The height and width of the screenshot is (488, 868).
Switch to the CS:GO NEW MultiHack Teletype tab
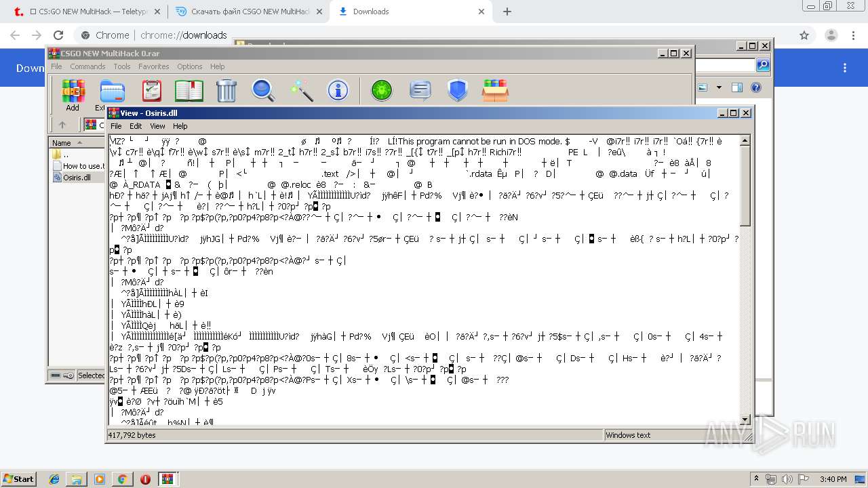click(x=85, y=12)
